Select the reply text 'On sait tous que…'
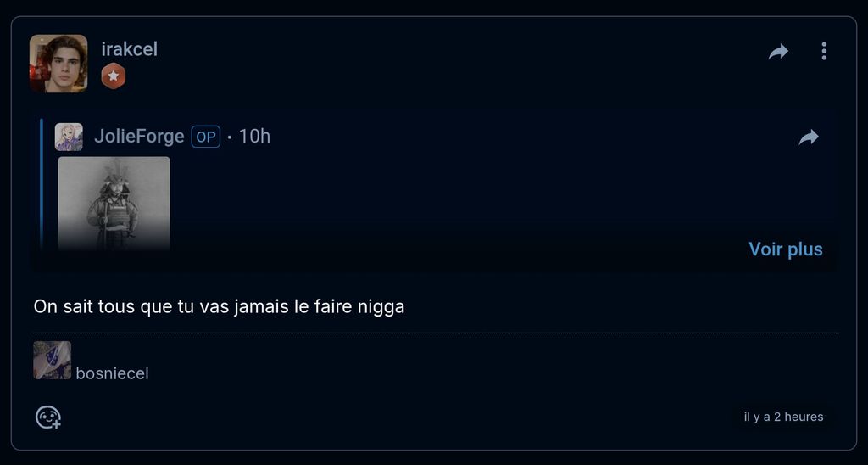Image resolution: width=868 pixels, height=465 pixels. (x=219, y=306)
